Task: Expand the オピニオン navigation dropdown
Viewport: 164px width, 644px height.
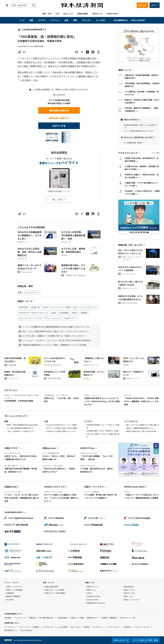Action: click(x=87, y=20)
